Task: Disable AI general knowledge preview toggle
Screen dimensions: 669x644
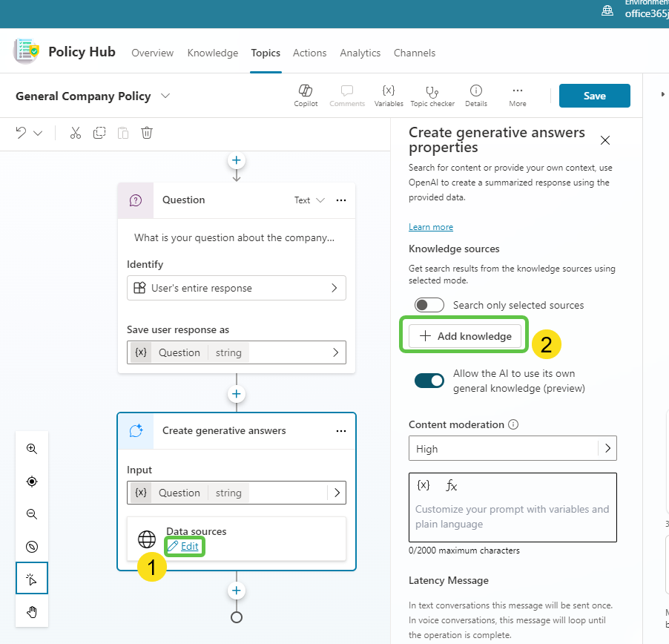Action: tap(429, 379)
